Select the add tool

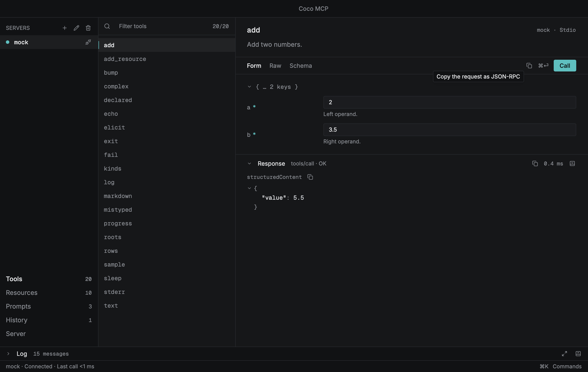167,45
